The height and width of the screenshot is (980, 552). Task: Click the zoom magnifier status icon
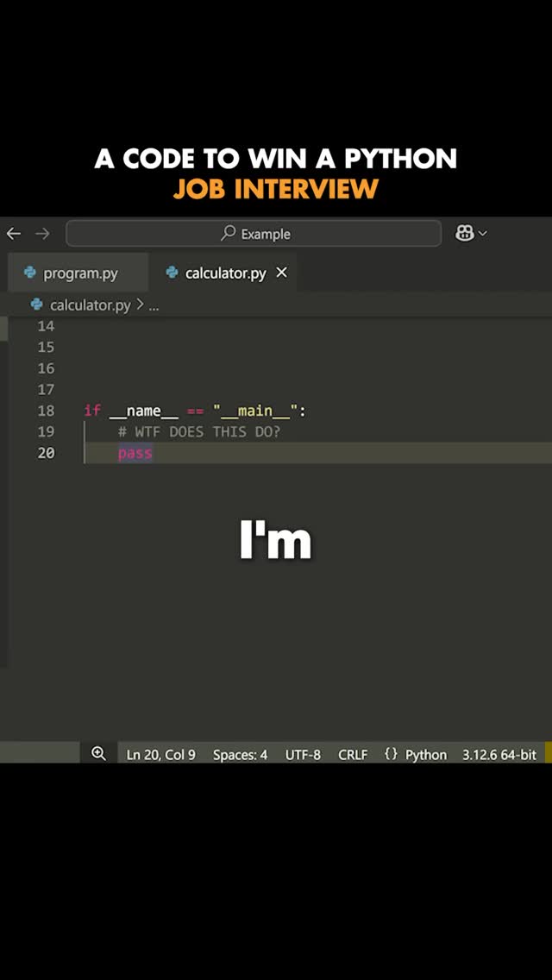(x=98, y=754)
